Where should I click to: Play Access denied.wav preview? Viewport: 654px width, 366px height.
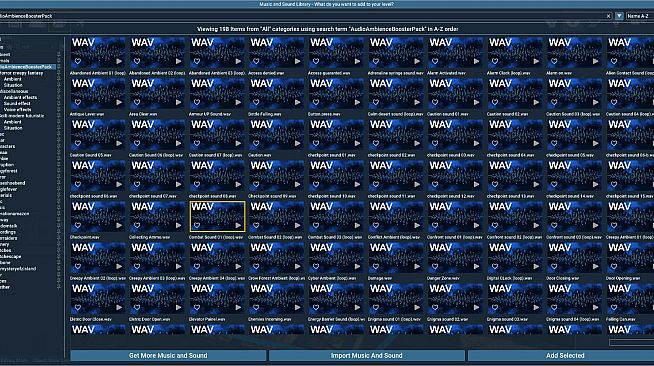[x=298, y=61]
